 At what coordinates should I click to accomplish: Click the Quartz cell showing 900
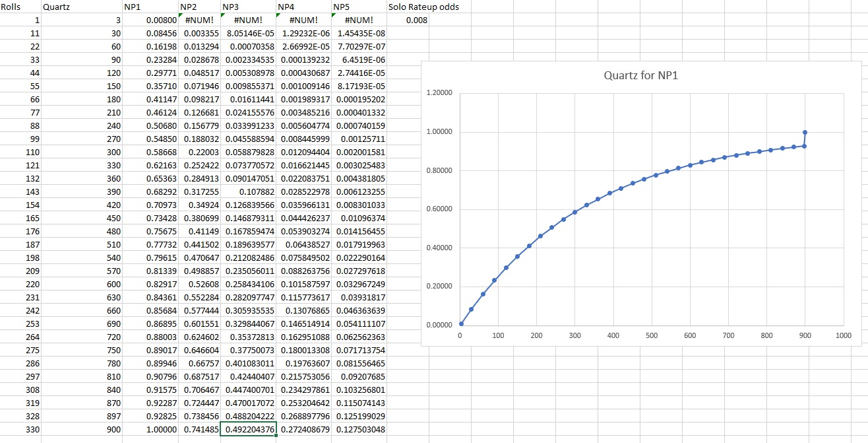click(82, 429)
